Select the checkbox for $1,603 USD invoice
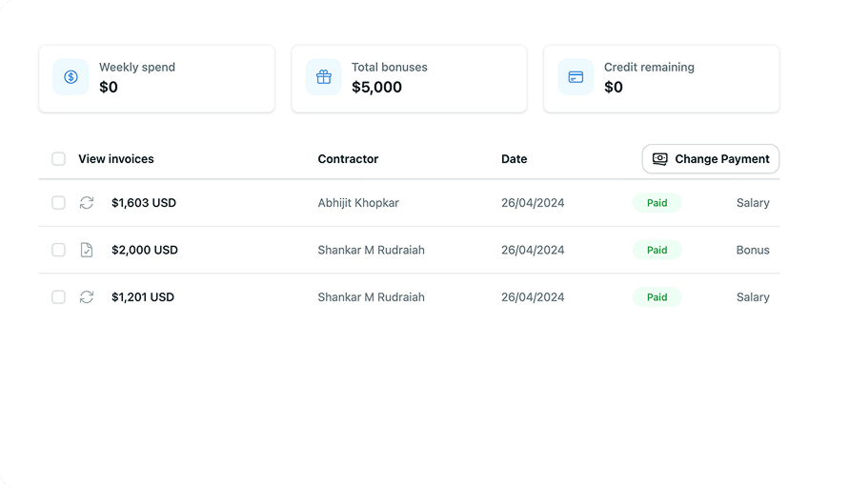Screen dimensions: 868x488 click(58, 203)
